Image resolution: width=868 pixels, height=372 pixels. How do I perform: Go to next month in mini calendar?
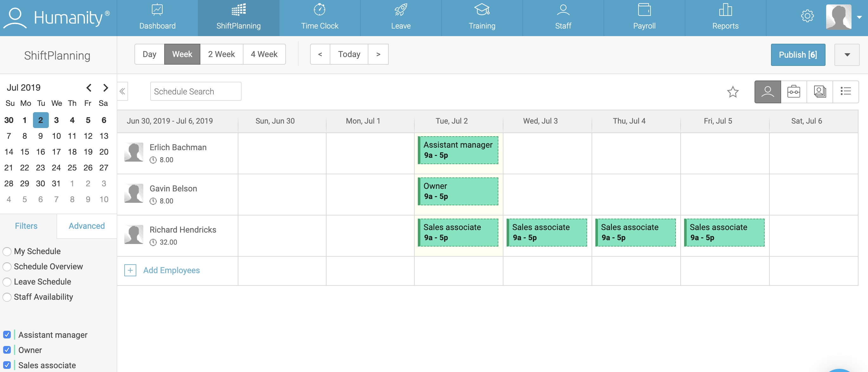[x=106, y=88]
